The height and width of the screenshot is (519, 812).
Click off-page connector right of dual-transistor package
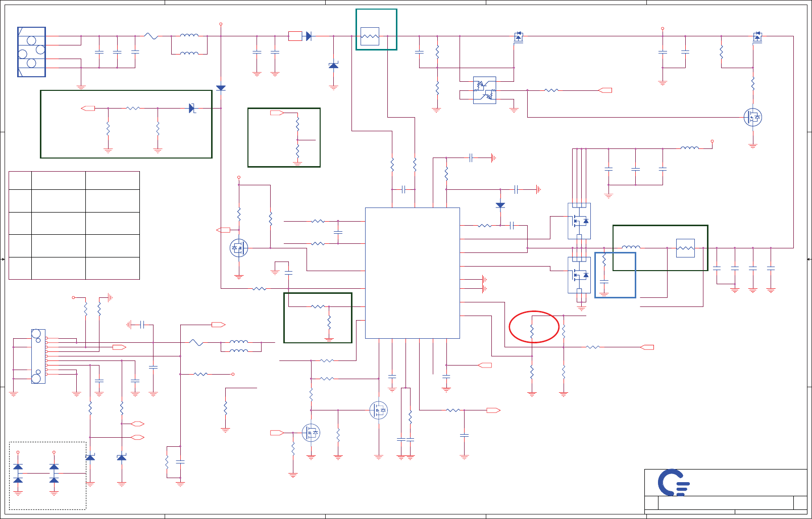(605, 90)
